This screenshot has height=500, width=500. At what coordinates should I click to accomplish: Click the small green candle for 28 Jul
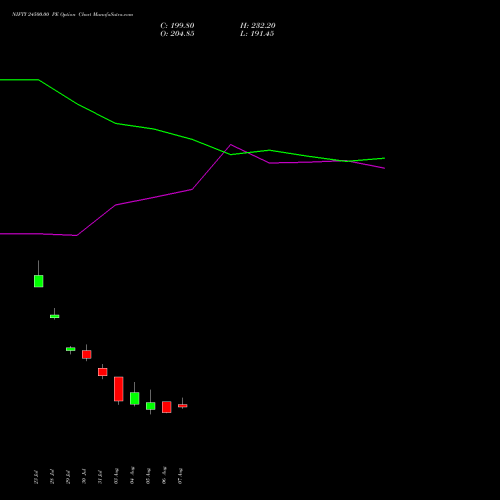click(x=55, y=316)
